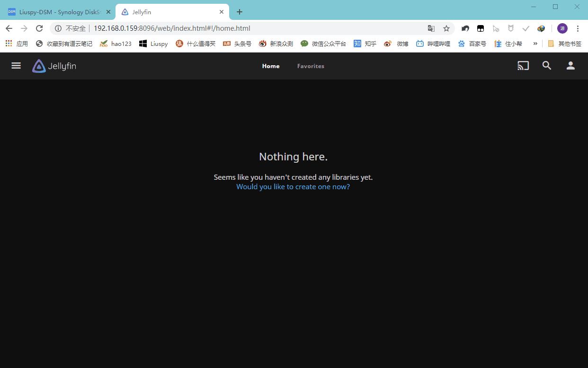
Task: Select the Home tab in Jellyfin
Action: pyautogui.click(x=271, y=66)
